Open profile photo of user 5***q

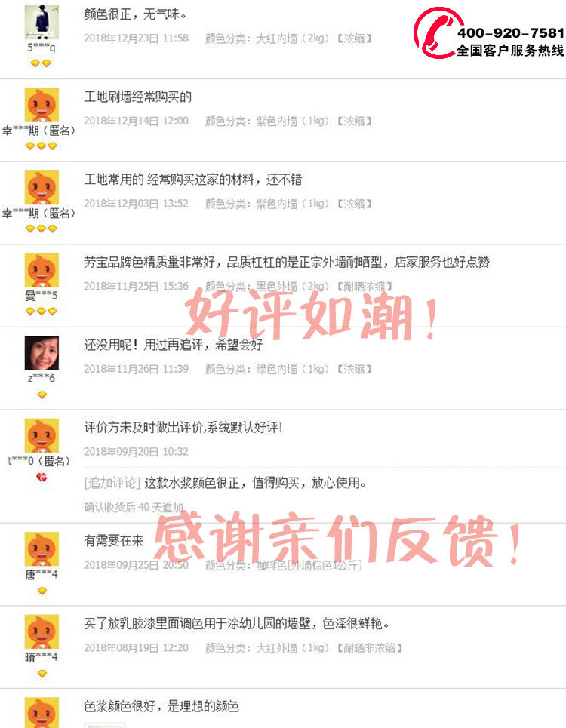click(42, 22)
